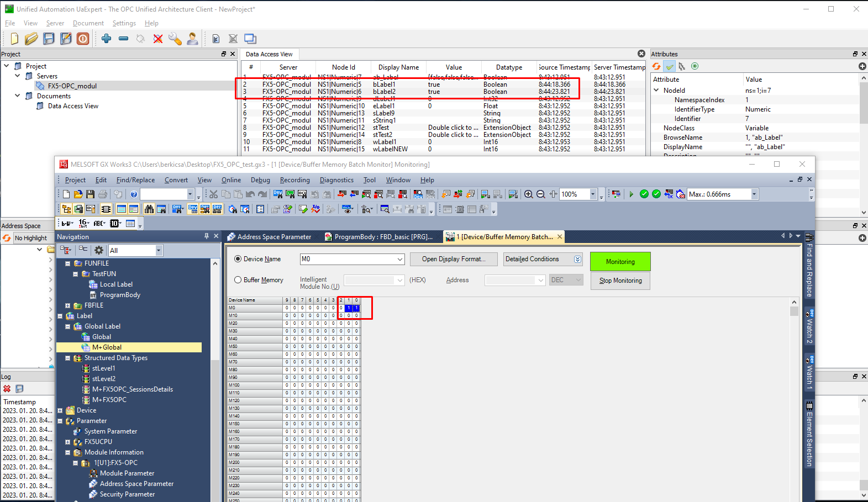Switch to ProgramBody : FBD_basic tab
Viewport: 868px width, 502px height.
click(379, 237)
